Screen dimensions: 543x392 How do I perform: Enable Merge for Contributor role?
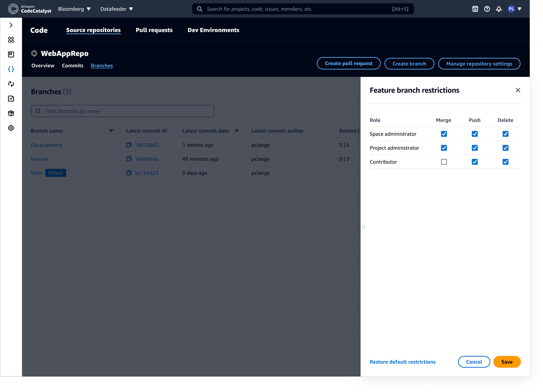(444, 162)
